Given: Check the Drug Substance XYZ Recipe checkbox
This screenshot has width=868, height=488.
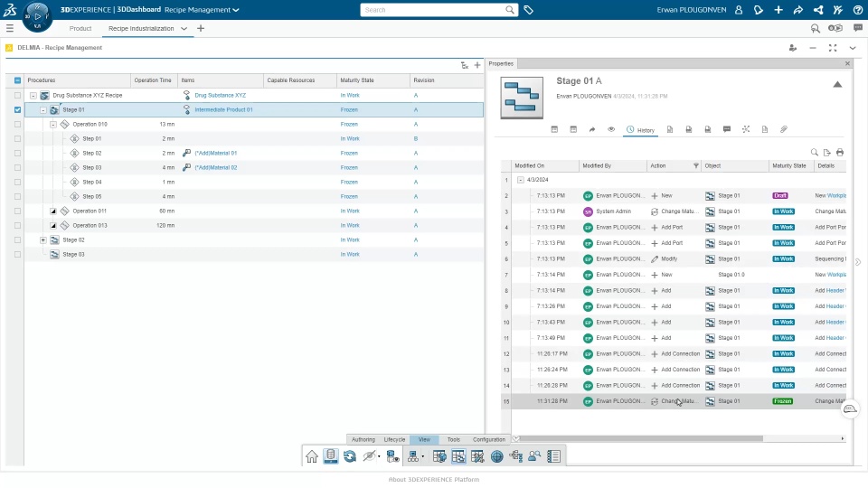Looking at the screenshot, I should (x=18, y=95).
